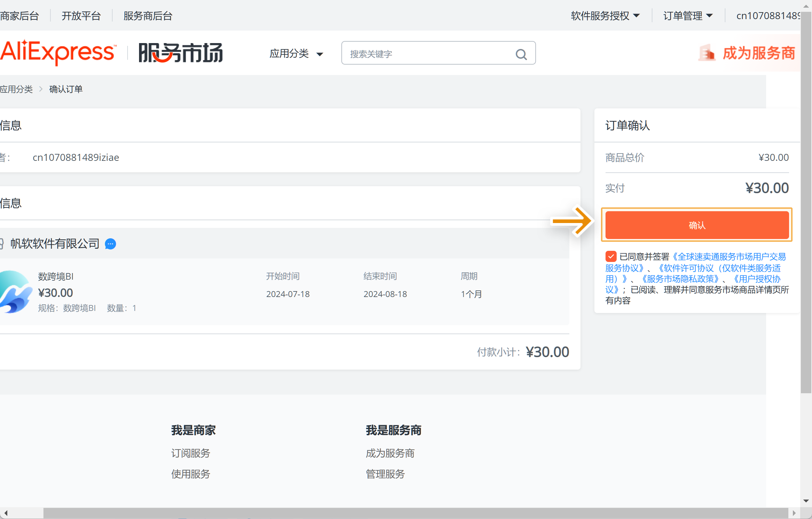Open the 《服务市场隐私政策》 link
The image size is (812, 519).
point(680,279)
